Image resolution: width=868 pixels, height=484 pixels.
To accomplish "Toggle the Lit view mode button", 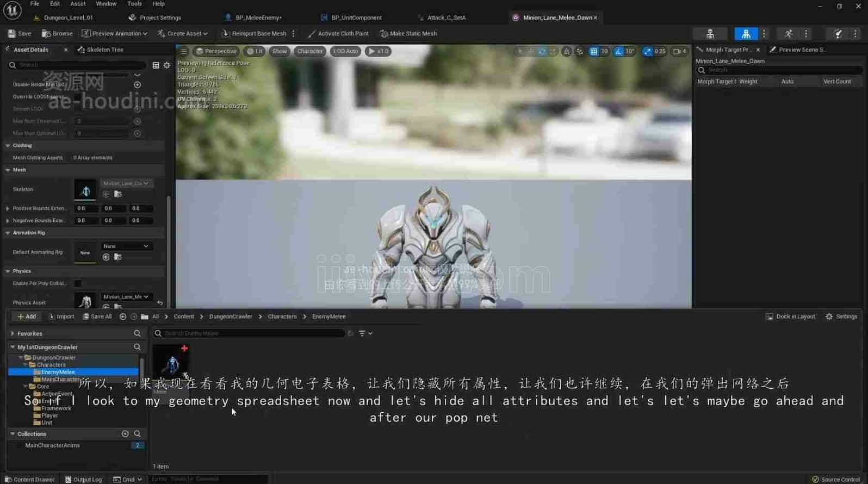I will (x=255, y=51).
